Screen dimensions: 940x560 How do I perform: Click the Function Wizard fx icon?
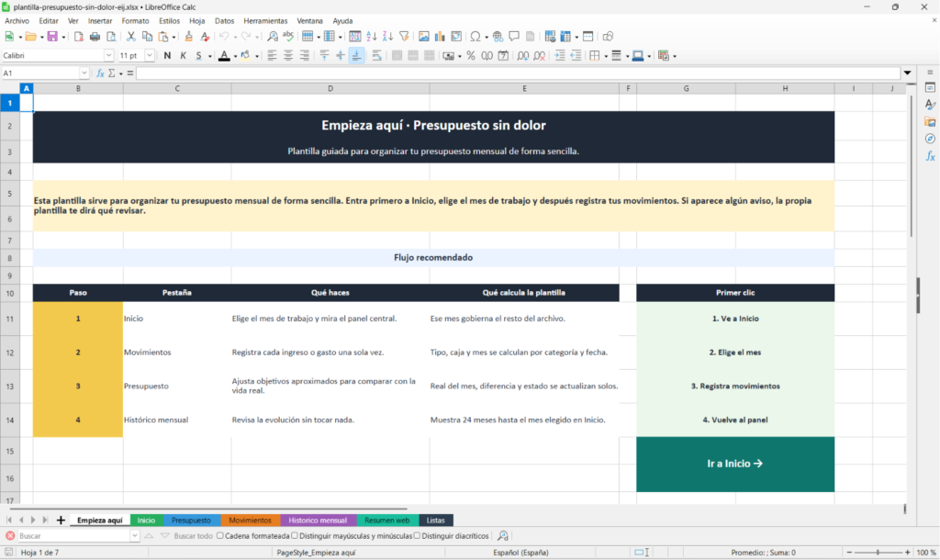coord(100,73)
